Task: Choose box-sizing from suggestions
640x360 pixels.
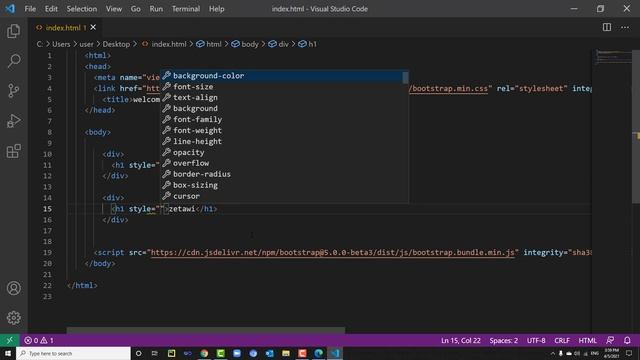Action: (284, 185)
